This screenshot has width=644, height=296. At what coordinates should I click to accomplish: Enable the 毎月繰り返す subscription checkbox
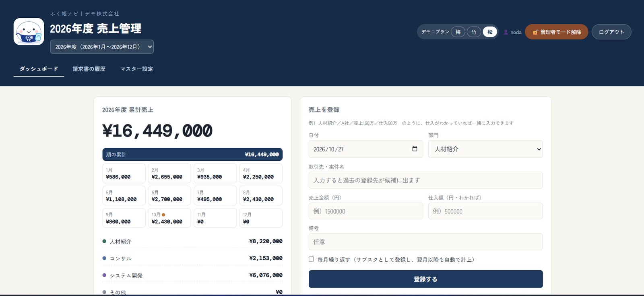click(311, 259)
